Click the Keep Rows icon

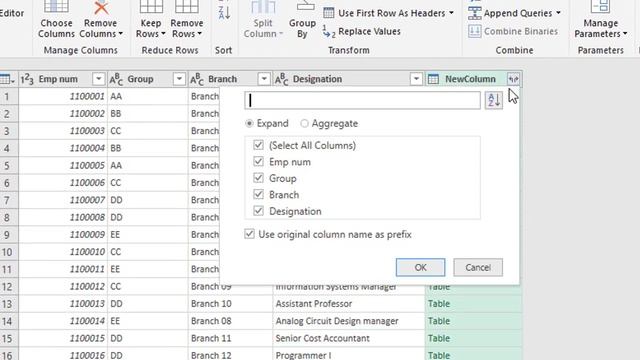(151, 7)
